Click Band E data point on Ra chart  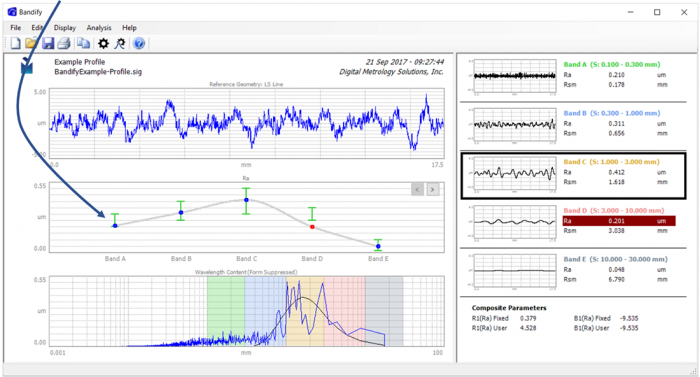378,246
